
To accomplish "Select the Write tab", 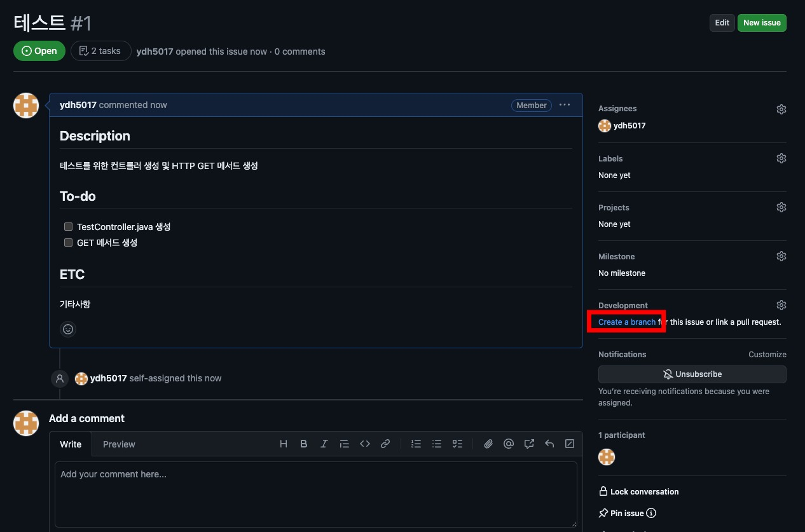I will coord(71,444).
